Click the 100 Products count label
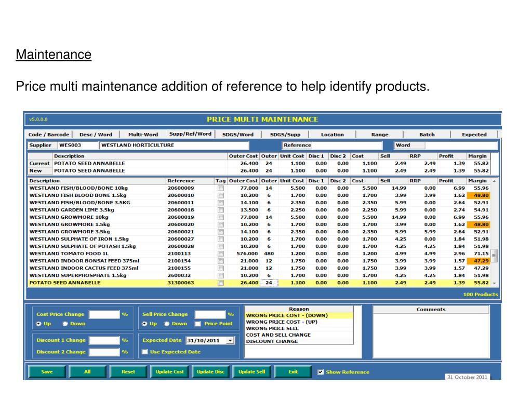Image resolution: width=532 pixels, height=399 pixels. coord(481,295)
